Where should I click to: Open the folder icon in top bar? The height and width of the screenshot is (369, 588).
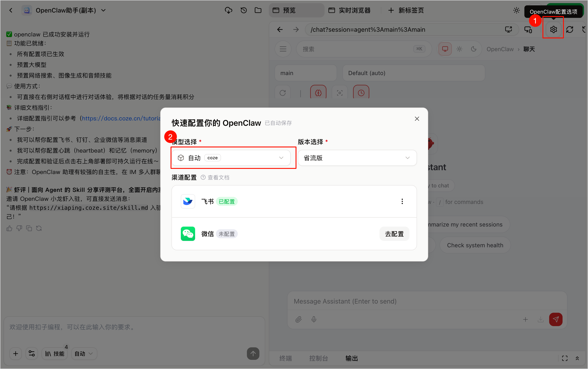(x=258, y=10)
